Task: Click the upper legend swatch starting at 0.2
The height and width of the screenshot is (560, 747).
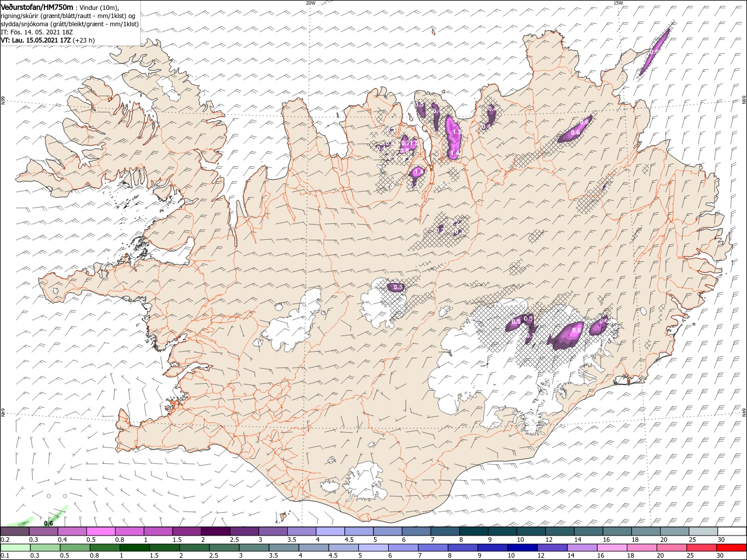Action: (15, 531)
